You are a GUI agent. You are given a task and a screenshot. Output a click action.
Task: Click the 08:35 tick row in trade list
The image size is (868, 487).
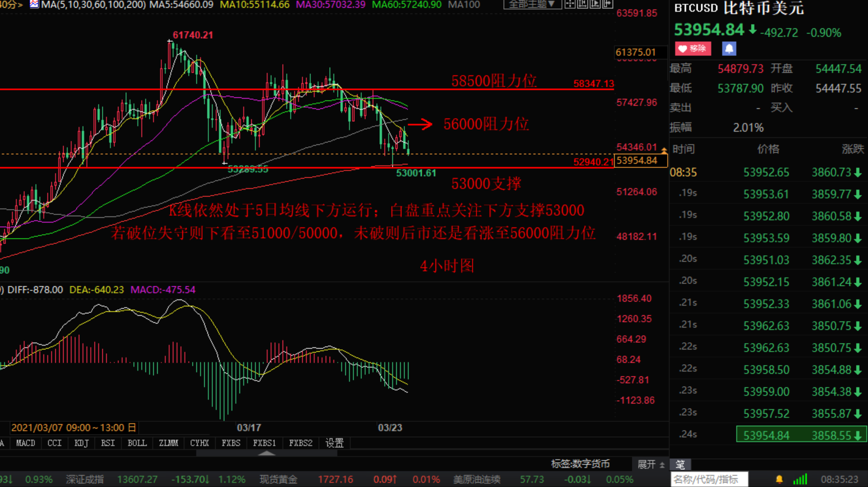pos(768,172)
